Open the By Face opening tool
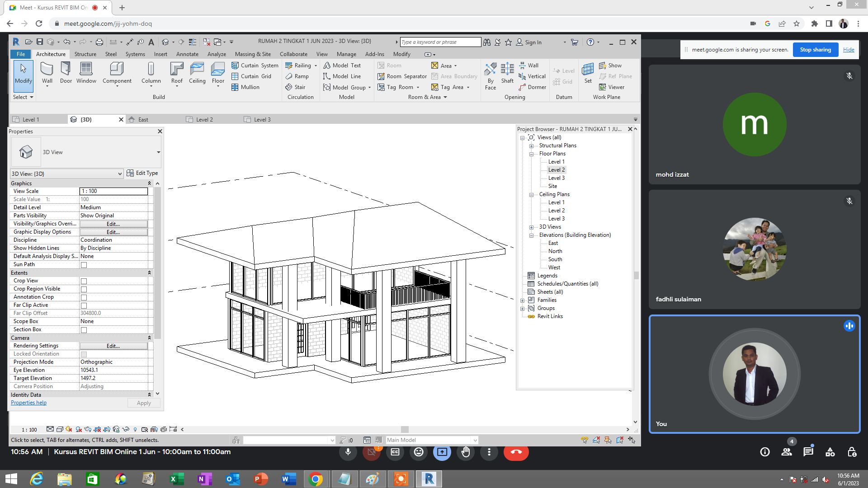868x488 pixels. click(491, 76)
